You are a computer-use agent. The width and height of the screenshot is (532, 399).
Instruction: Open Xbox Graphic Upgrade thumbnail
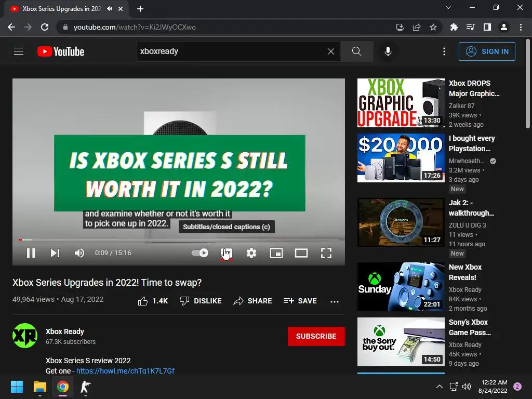tap(401, 103)
